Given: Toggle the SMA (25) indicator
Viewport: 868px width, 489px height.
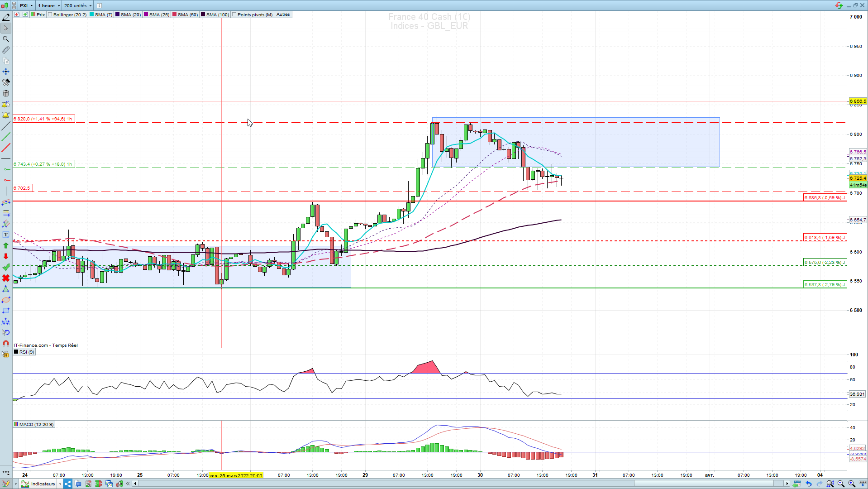Looking at the screenshot, I should [x=157, y=14].
